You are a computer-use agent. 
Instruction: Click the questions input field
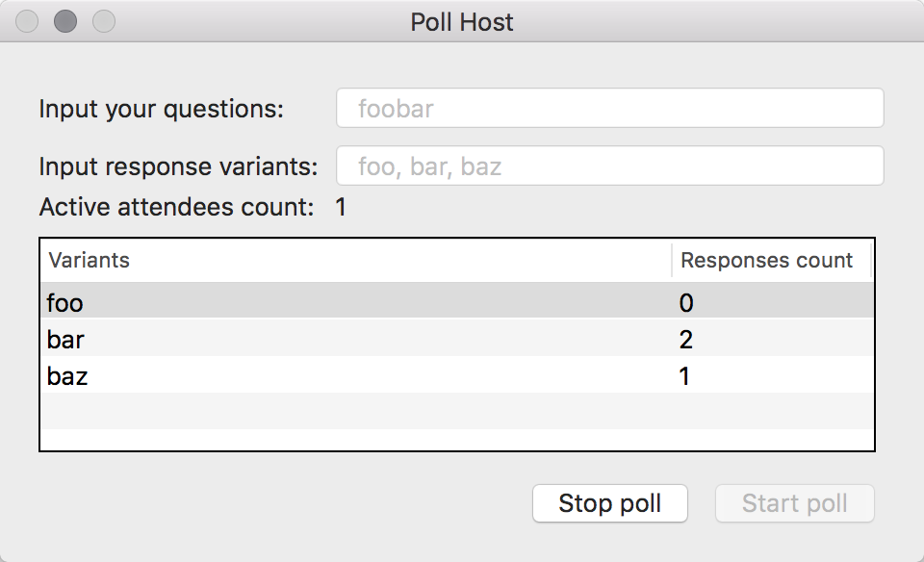pos(609,108)
